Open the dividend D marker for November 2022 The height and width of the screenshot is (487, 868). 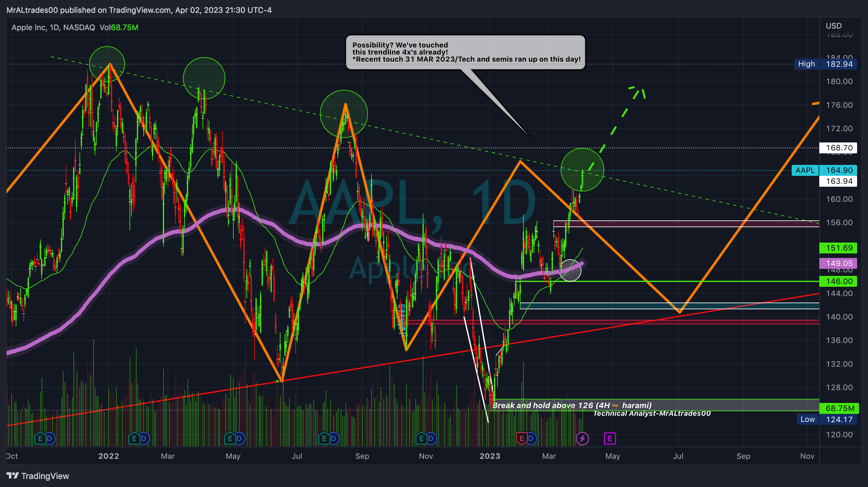[430, 439]
